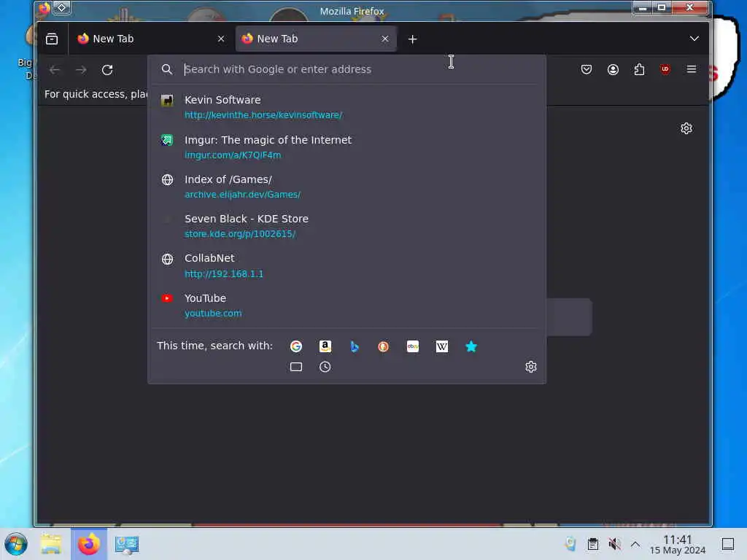Open Seven Black - KDE Store suggestion

point(347,226)
